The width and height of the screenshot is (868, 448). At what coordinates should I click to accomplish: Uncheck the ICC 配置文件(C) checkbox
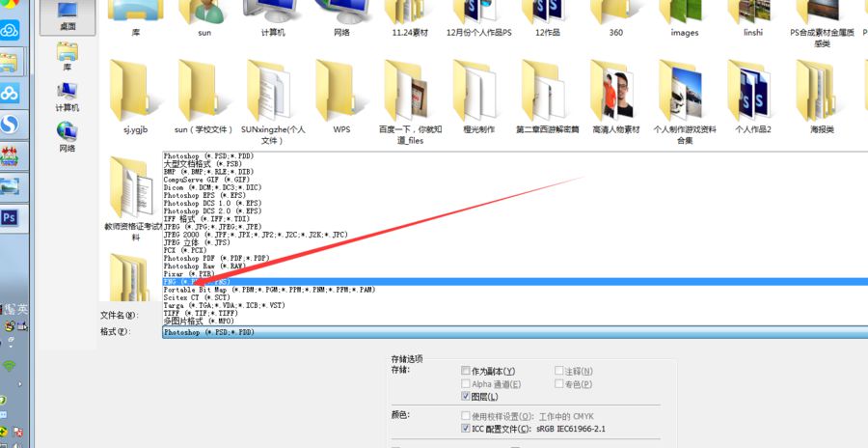pos(466,429)
